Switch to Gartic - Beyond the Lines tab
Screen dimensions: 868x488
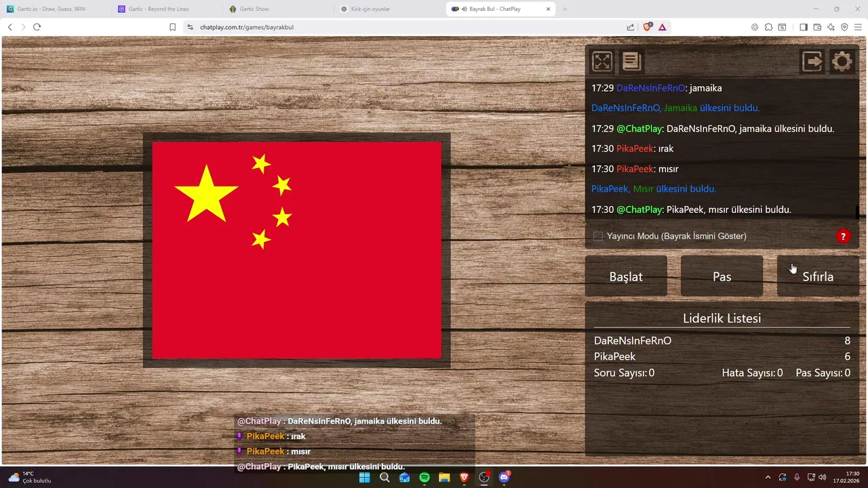click(x=166, y=9)
